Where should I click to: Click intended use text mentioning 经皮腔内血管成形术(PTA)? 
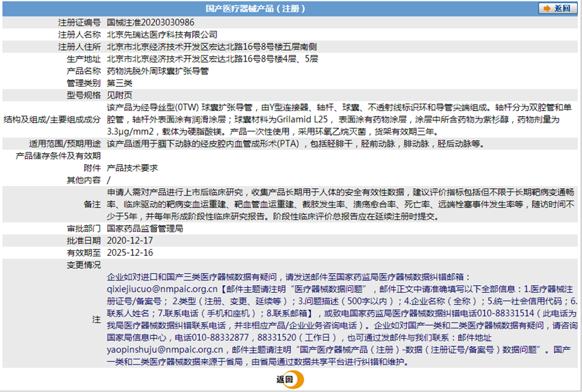pos(296,144)
